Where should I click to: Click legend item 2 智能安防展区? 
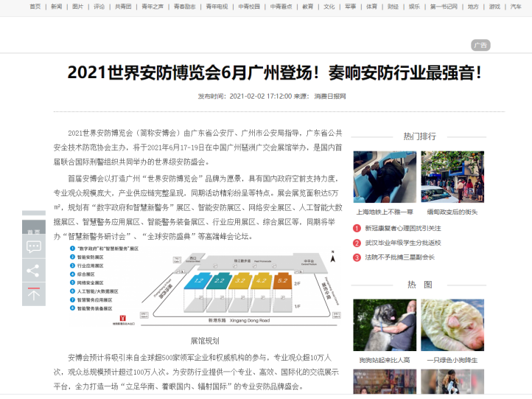[x=86, y=257]
